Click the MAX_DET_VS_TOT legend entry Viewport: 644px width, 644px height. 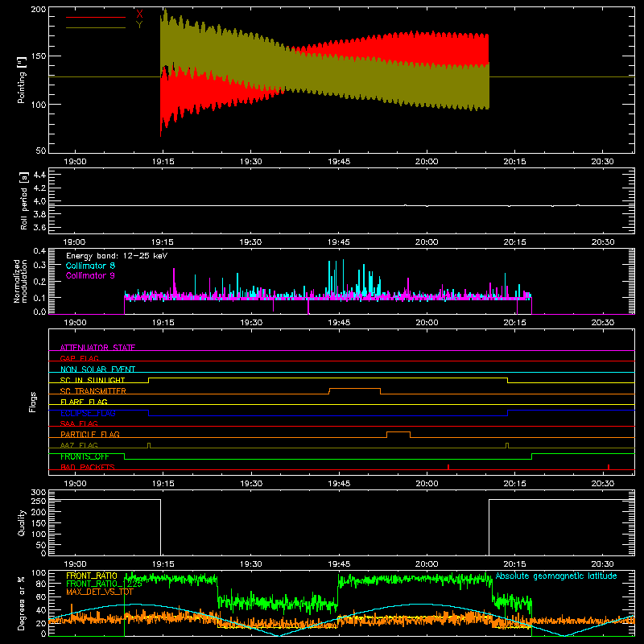pyautogui.click(x=100, y=592)
